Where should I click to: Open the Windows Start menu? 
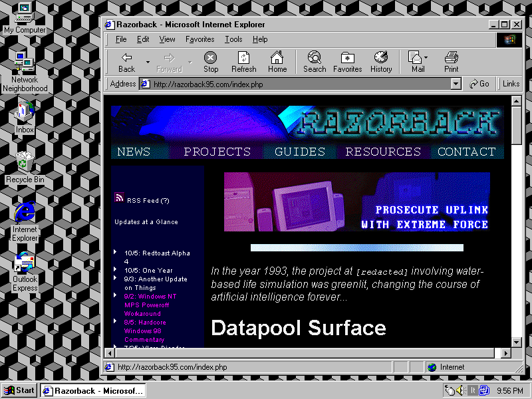19,390
